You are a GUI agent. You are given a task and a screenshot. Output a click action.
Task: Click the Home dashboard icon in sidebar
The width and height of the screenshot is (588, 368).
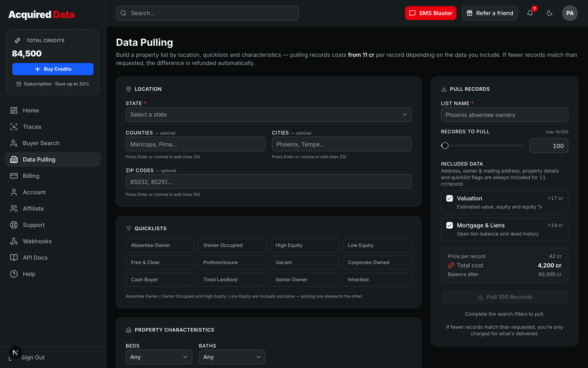click(14, 110)
